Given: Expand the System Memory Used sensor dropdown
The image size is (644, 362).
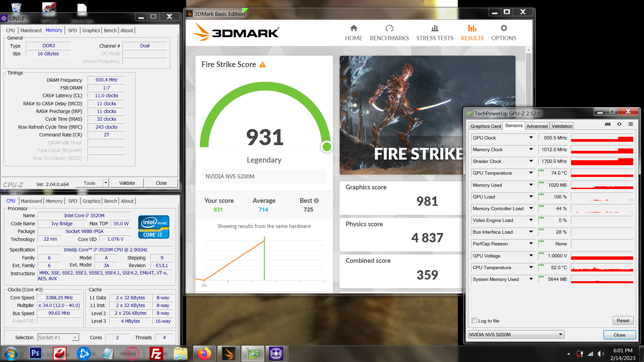Looking at the screenshot, I should (531, 279).
